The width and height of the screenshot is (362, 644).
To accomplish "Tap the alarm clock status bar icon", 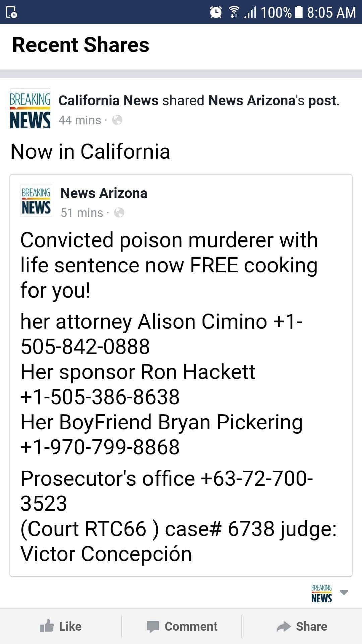I will [216, 12].
